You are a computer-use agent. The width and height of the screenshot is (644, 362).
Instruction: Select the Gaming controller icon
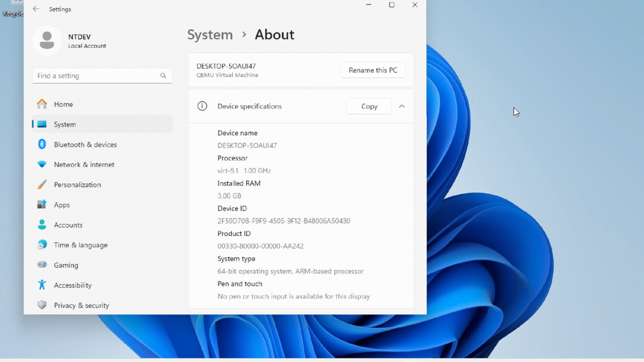tap(42, 265)
